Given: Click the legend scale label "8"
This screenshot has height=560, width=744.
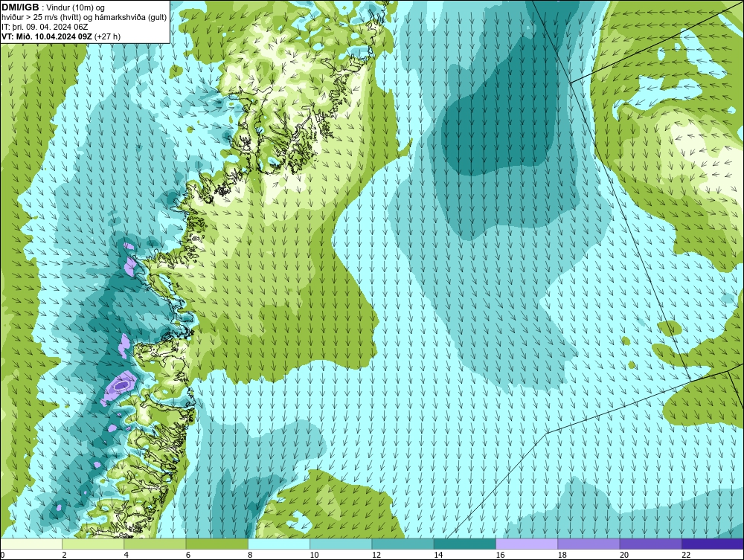Looking at the screenshot, I should click(250, 556).
